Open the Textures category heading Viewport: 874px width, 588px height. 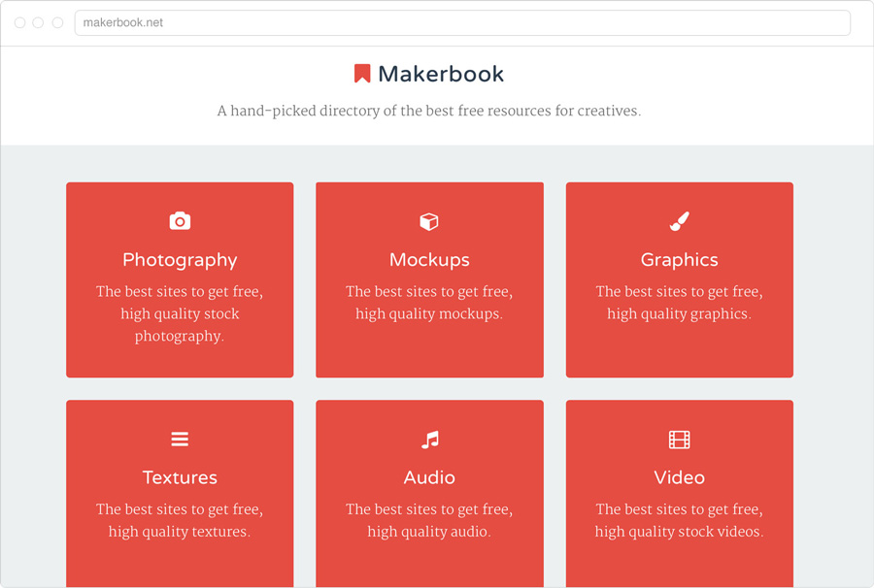[180, 477]
